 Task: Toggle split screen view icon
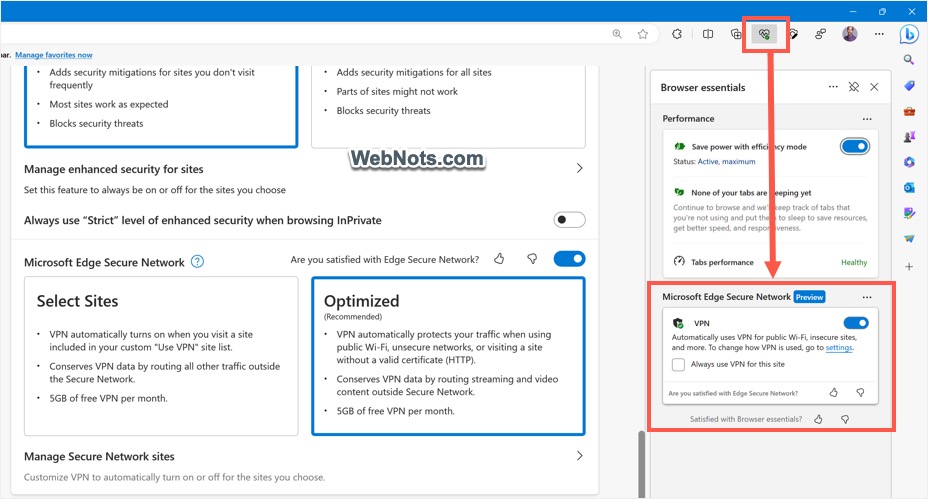(708, 34)
